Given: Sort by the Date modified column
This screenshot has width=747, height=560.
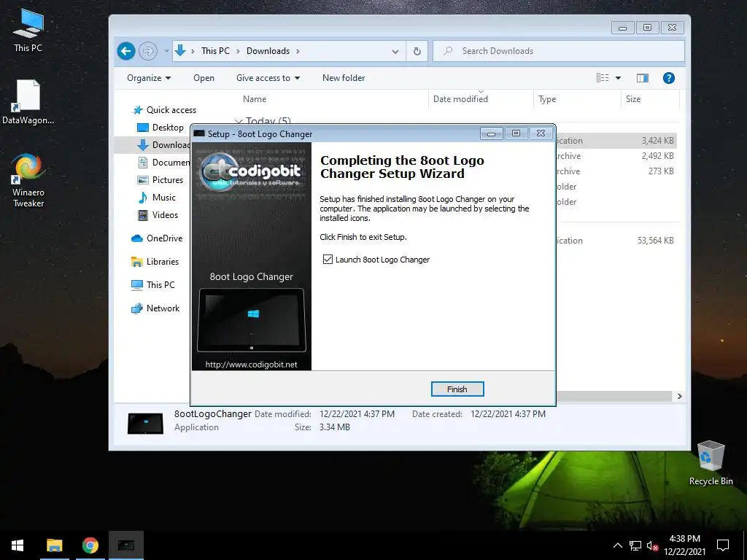Looking at the screenshot, I should (x=461, y=99).
